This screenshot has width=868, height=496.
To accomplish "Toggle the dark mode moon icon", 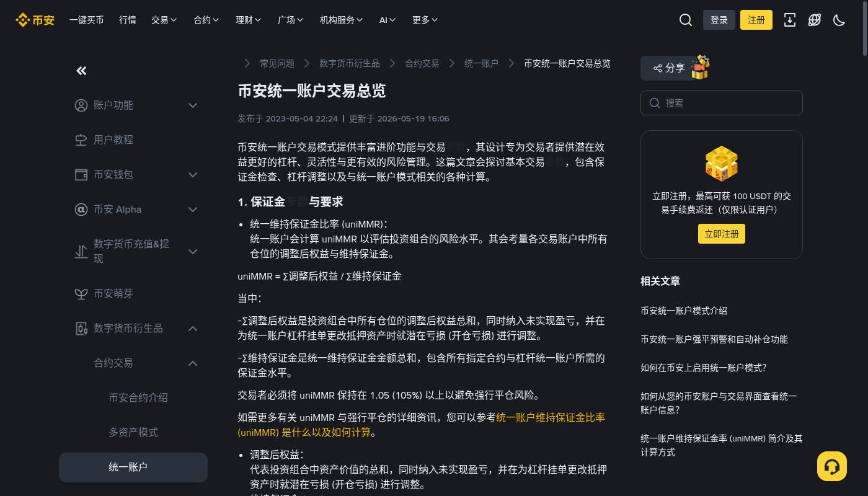I will click(839, 20).
